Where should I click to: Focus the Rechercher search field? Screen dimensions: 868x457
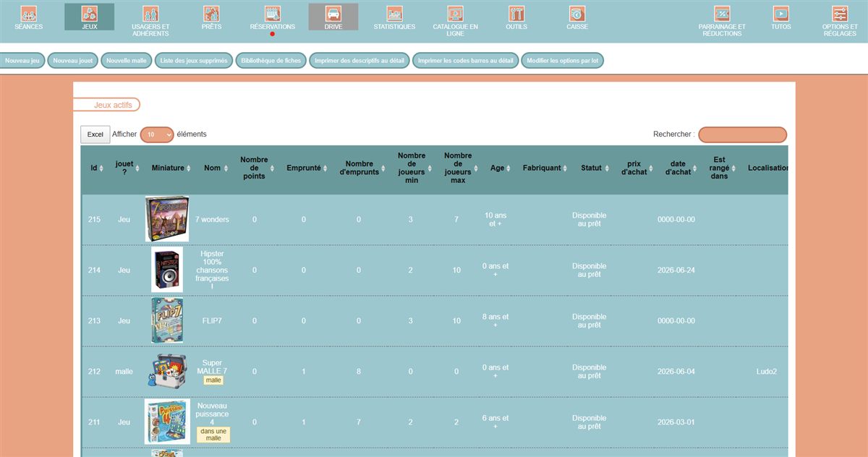[742, 134]
